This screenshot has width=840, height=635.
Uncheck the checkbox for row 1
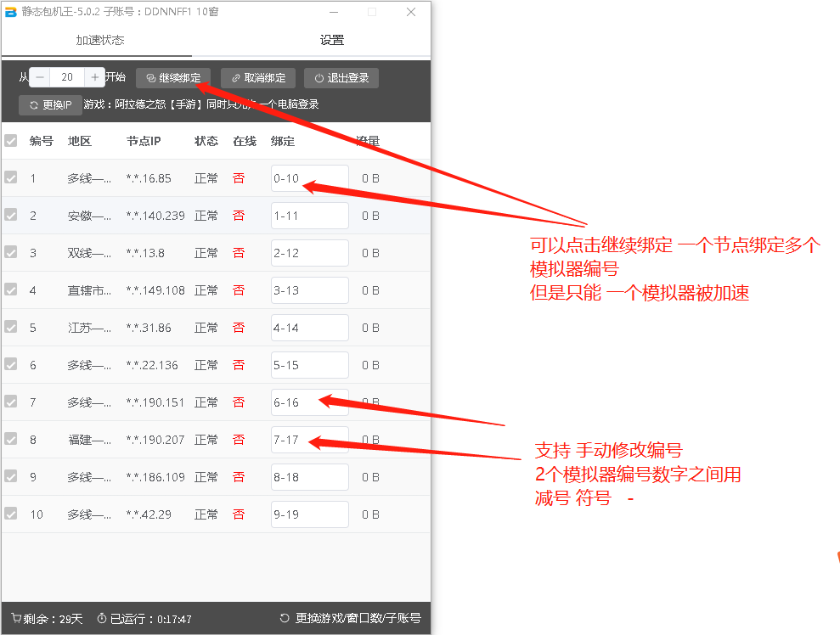(11, 178)
